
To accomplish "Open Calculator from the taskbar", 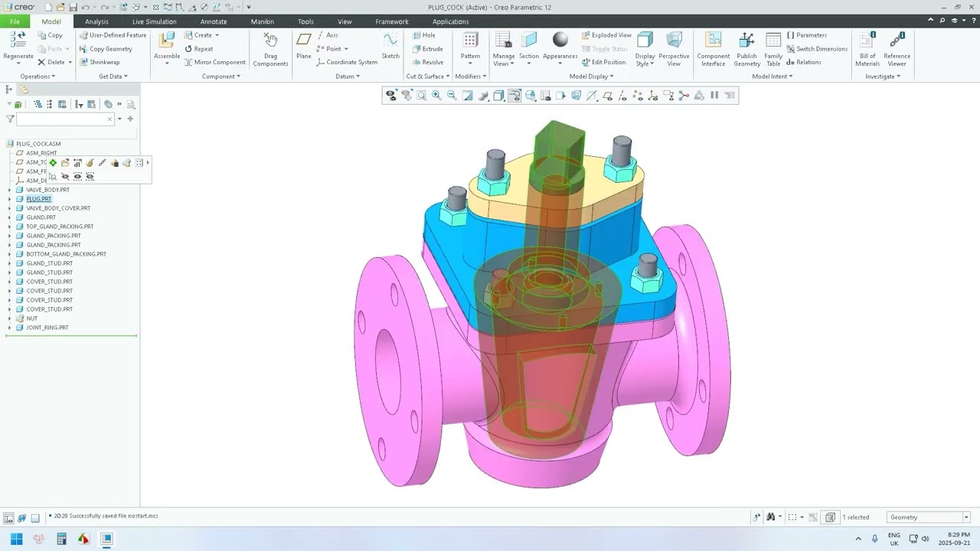I will click(x=61, y=539).
